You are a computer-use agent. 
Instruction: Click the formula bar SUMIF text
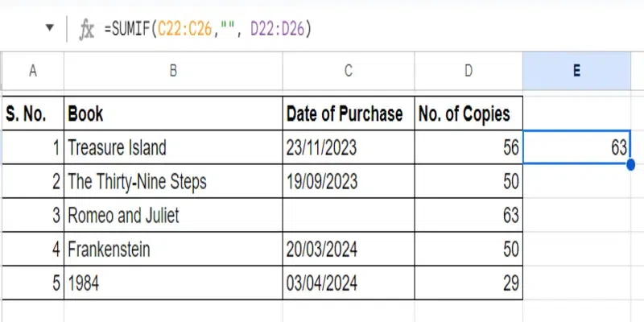[207, 29]
